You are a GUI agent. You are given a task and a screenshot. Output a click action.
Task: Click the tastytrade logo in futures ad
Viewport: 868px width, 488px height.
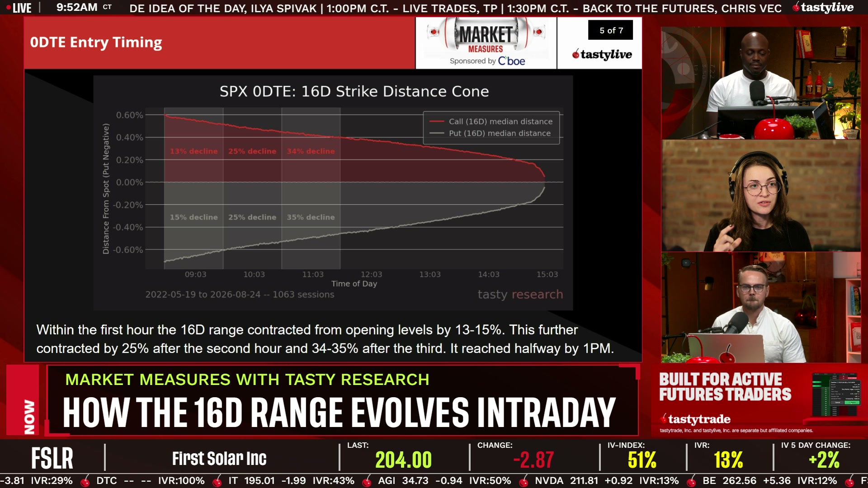pos(695,419)
